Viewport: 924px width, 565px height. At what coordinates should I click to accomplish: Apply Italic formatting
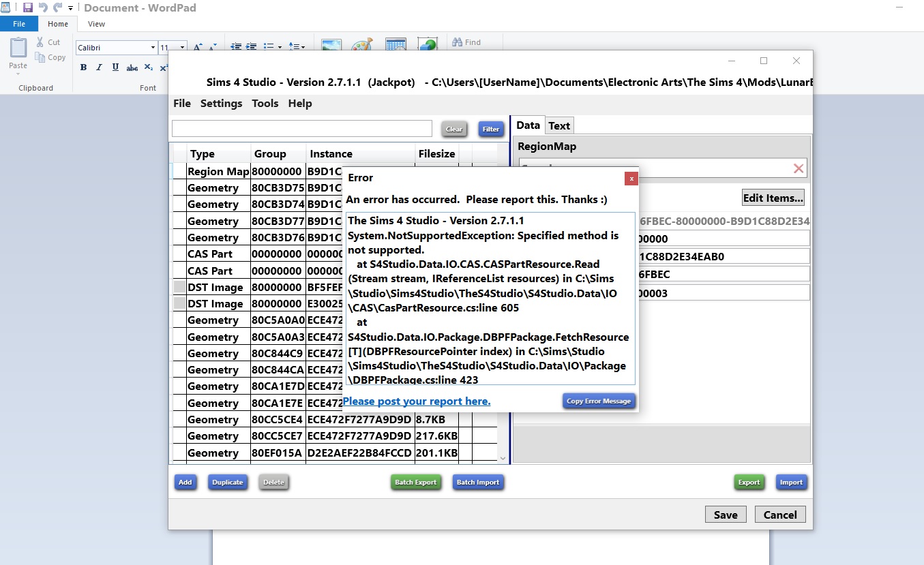click(x=99, y=67)
